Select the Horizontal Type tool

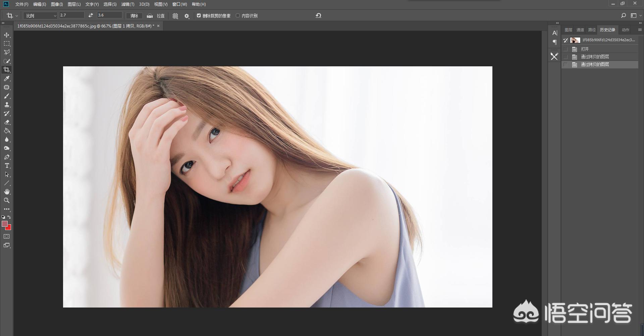coord(7,166)
